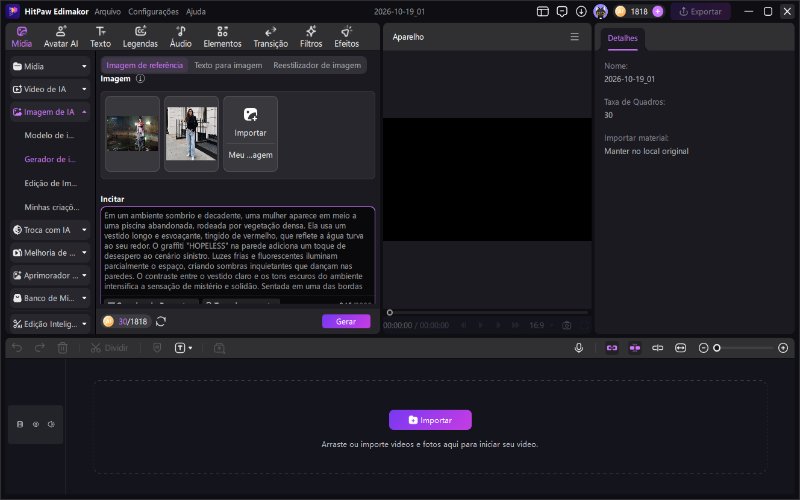The image size is (800, 500).
Task: Select the woman in black reference thumbnail
Action: coord(191,134)
